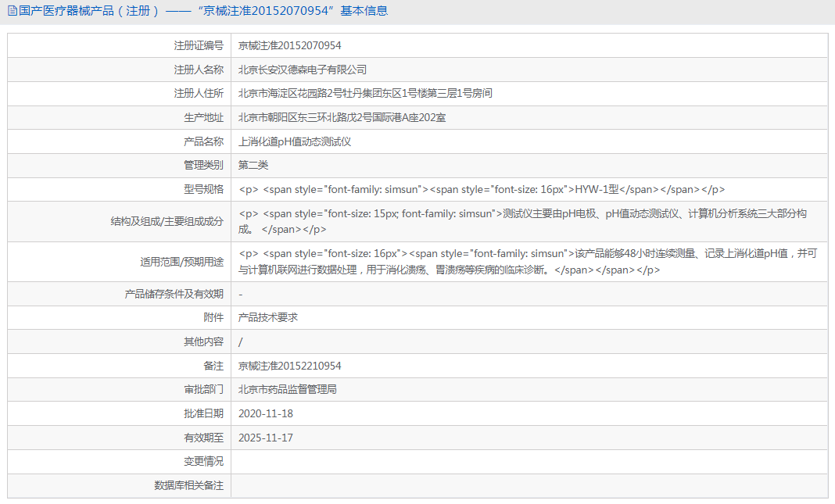Click the 注册人住所 label
Viewport: 835px width, 504px height.
pos(199,93)
